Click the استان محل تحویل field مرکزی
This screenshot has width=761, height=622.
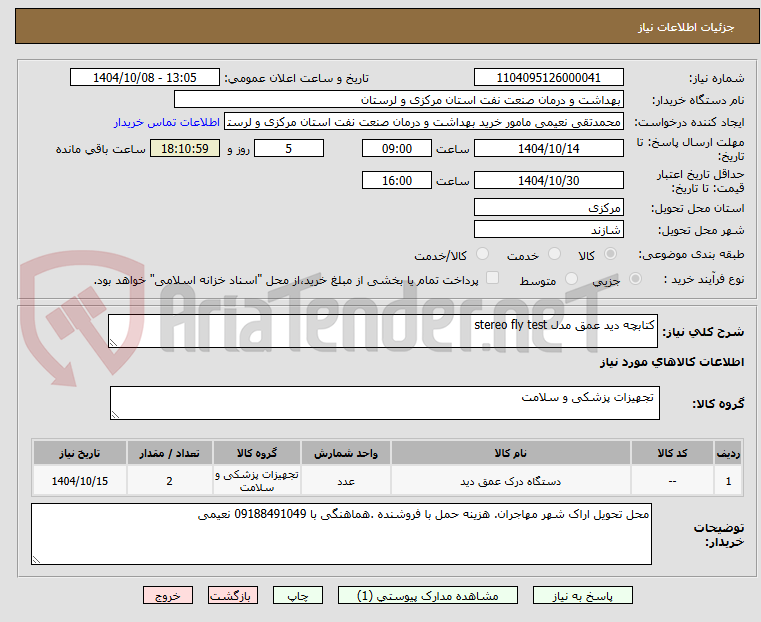click(x=548, y=208)
